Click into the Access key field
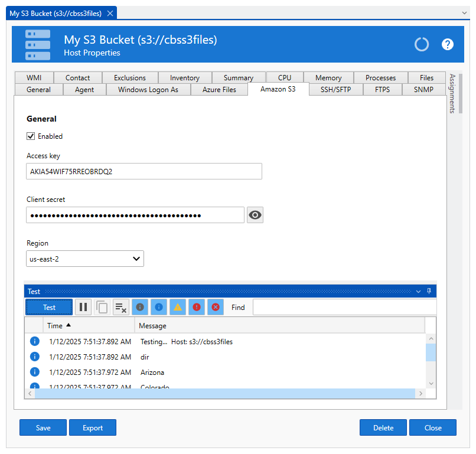The image size is (476, 454). 144,172
